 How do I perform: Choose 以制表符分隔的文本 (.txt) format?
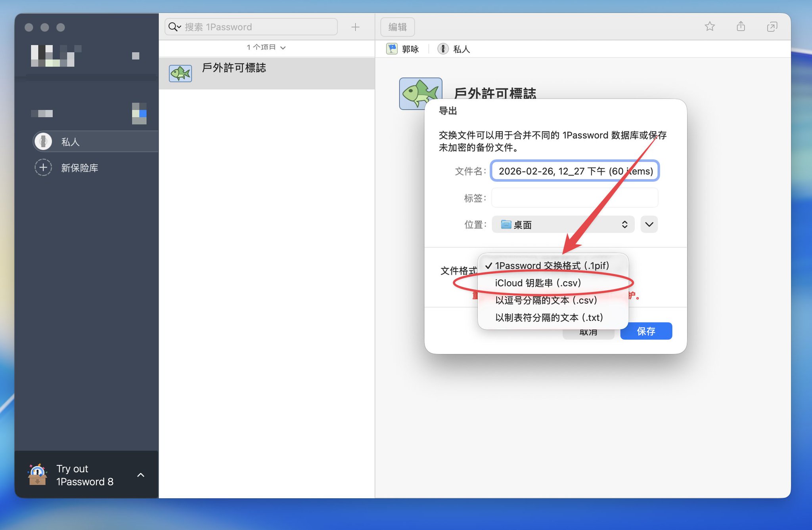pos(553,317)
